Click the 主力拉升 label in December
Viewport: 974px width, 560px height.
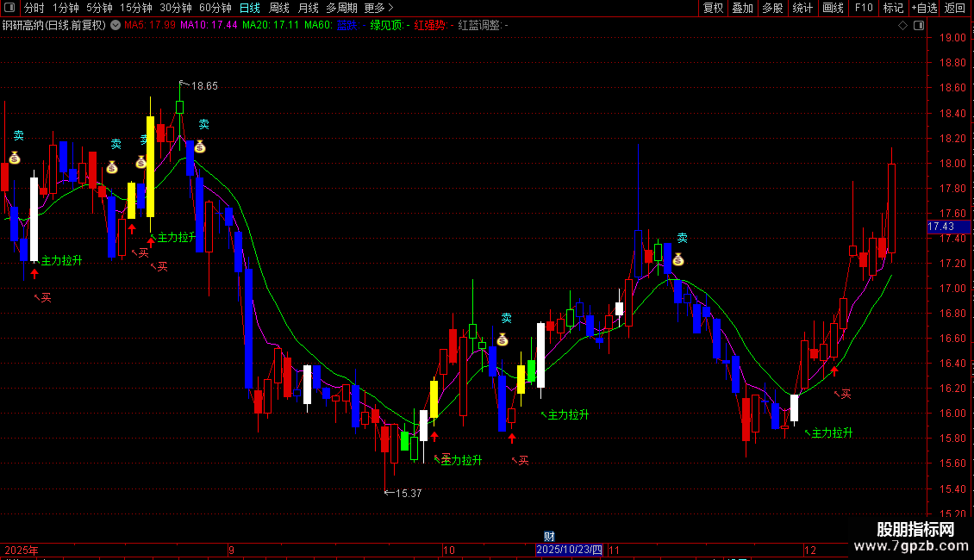pyautogui.click(x=829, y=433)
